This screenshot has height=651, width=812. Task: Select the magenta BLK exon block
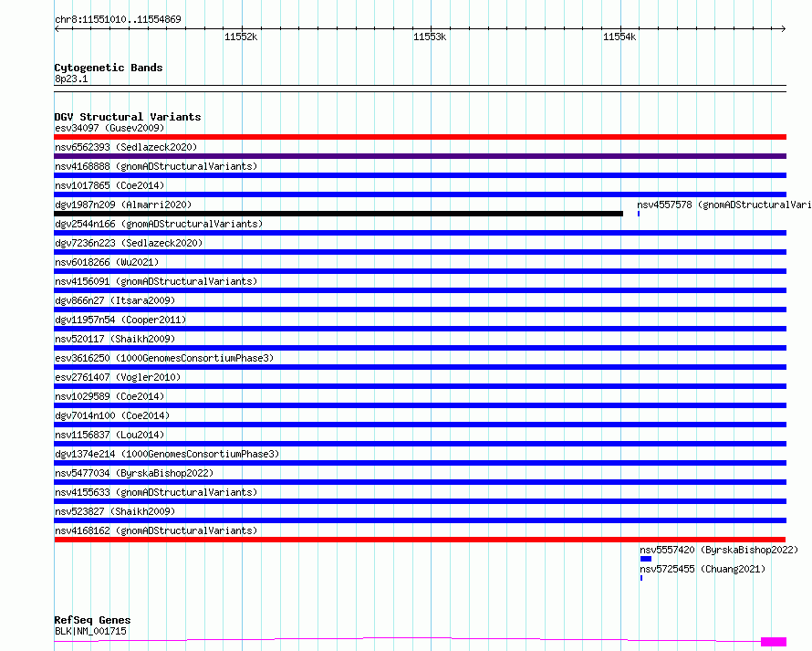[774, 642]
